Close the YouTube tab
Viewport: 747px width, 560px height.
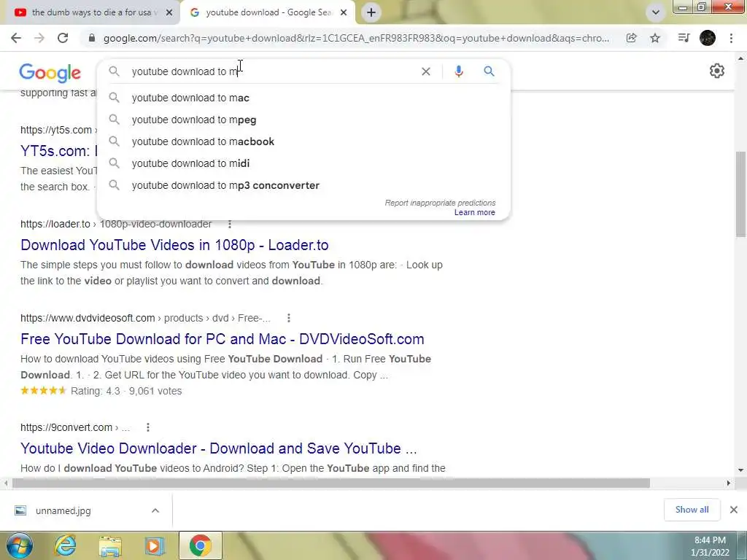click(169, 13)
